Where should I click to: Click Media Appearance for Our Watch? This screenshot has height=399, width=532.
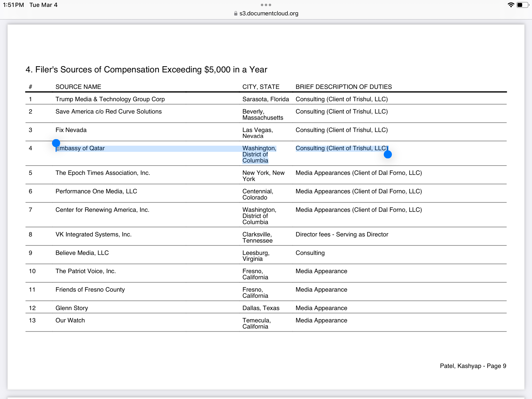click(321, 320)
